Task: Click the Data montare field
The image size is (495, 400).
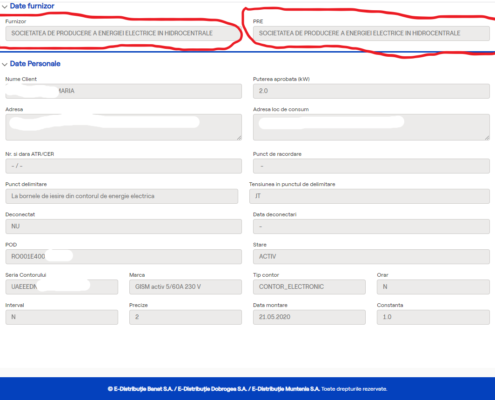Action: pos(309,317)
